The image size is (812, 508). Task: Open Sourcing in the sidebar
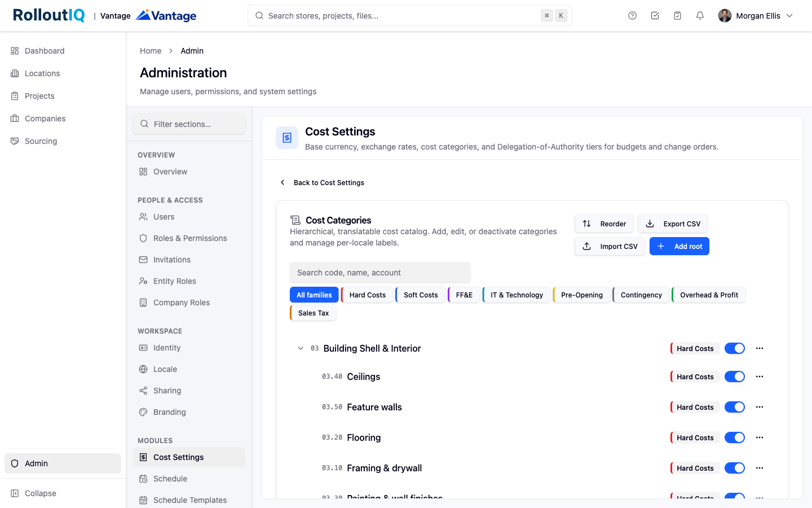[x=63, y=141]
